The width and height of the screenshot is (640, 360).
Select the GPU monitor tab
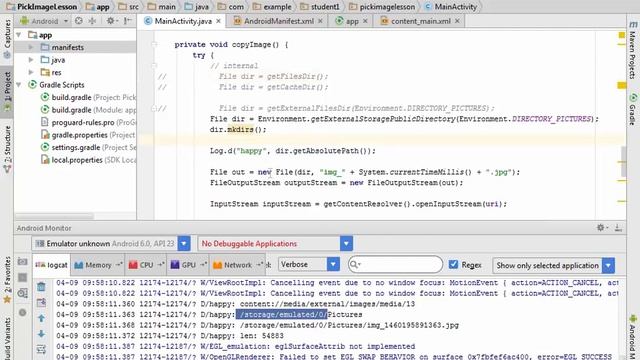pyautogui.click(x=188, y=265)
